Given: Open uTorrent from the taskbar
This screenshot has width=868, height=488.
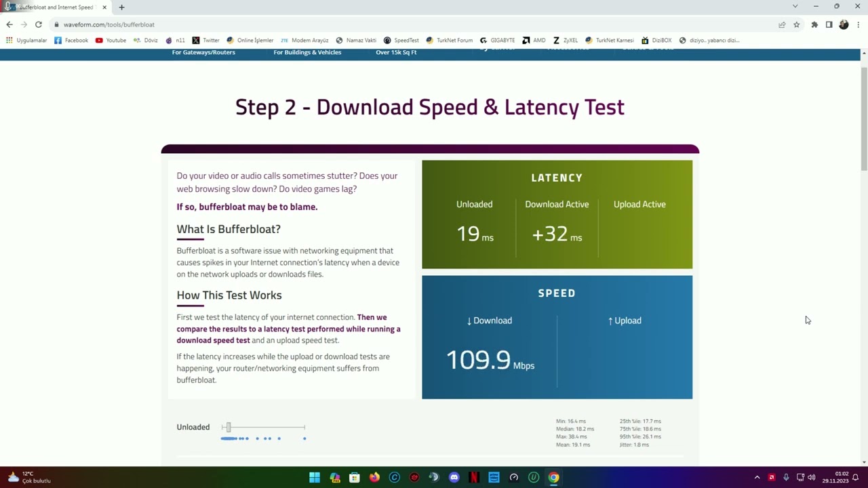Looking at the screenshot, I should click(x=534, y=477).
